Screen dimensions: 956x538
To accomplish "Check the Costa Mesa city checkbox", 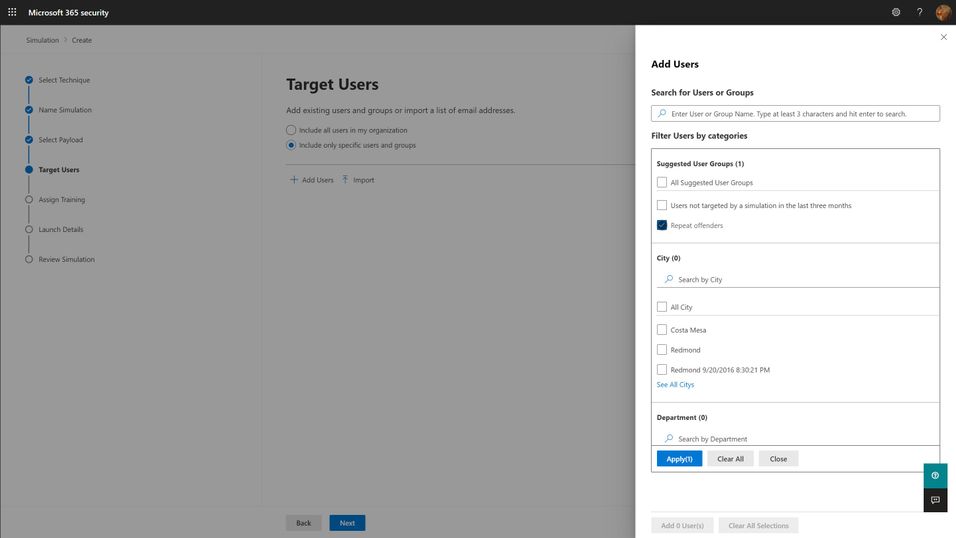I will [x=662, y=329].
